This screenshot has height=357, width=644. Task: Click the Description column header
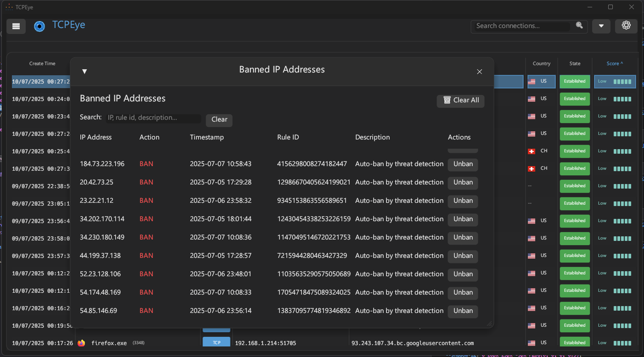click(372, 137)
